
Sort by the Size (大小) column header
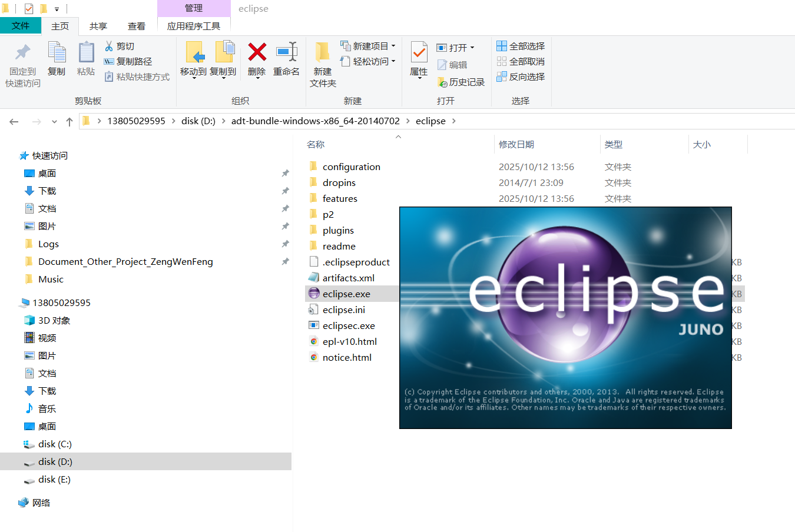(702, 144)
